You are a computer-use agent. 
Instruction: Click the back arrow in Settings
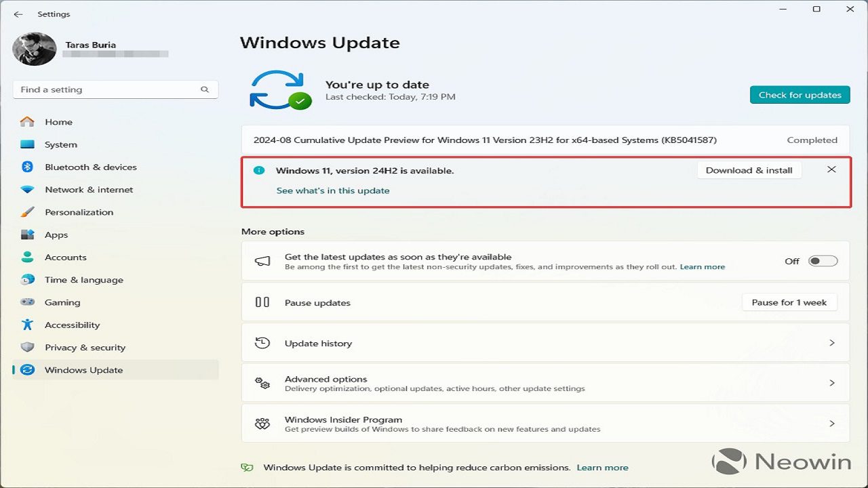click(18, 14)
